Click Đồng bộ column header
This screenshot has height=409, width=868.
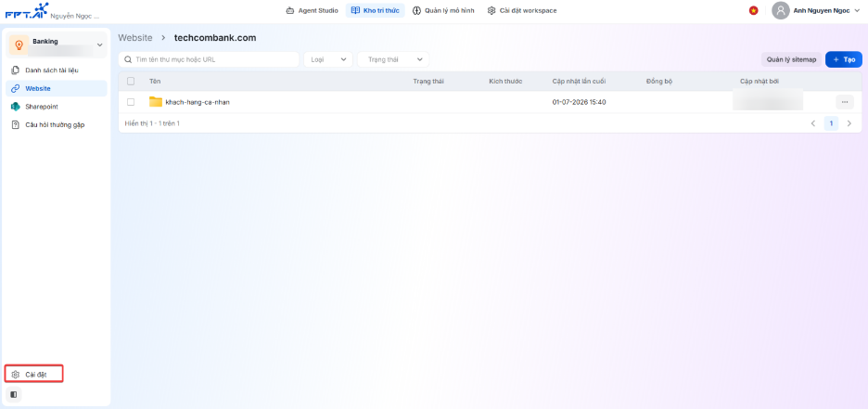pos(658,82)
